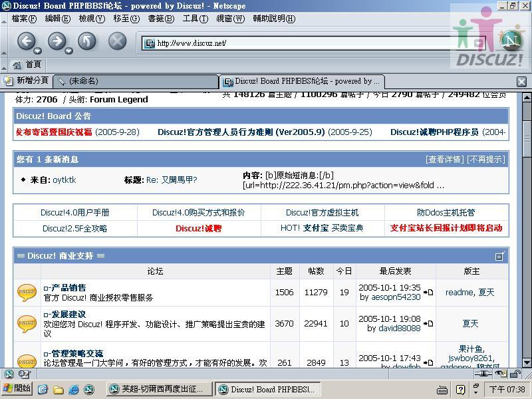Open the Discuz!4.0用户手册 link
This screenshot has height=399, width=532.
(x=75, y=212)
